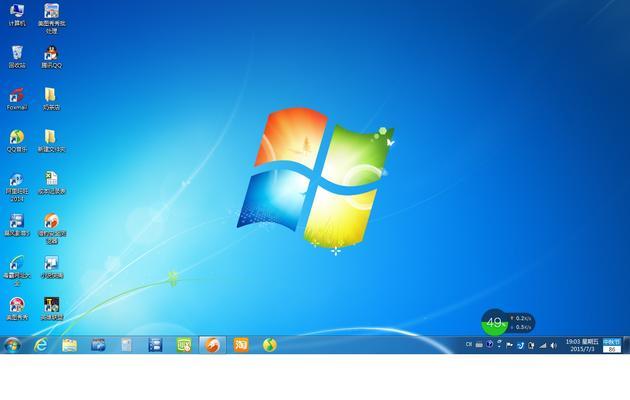This screenshot has width=630, height=400.
Task: Click the network speed readout 0.2K/s
Action: coord(521,318)
